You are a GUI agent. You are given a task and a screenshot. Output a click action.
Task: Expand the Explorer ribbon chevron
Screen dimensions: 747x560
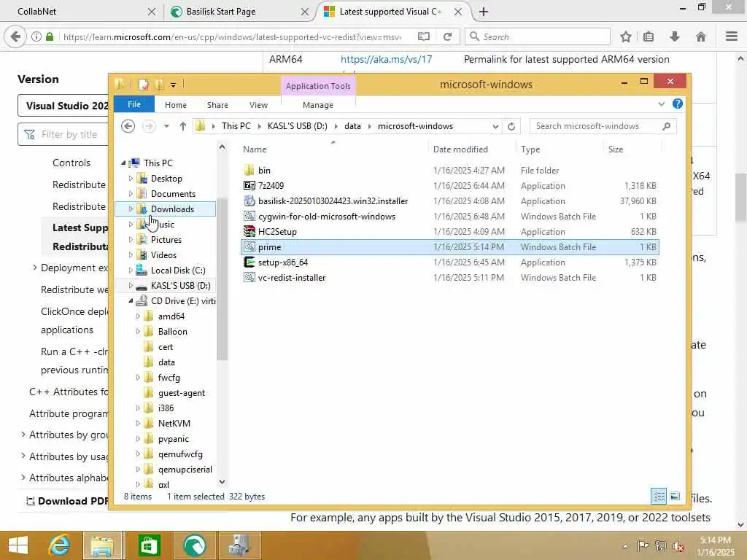661,104
